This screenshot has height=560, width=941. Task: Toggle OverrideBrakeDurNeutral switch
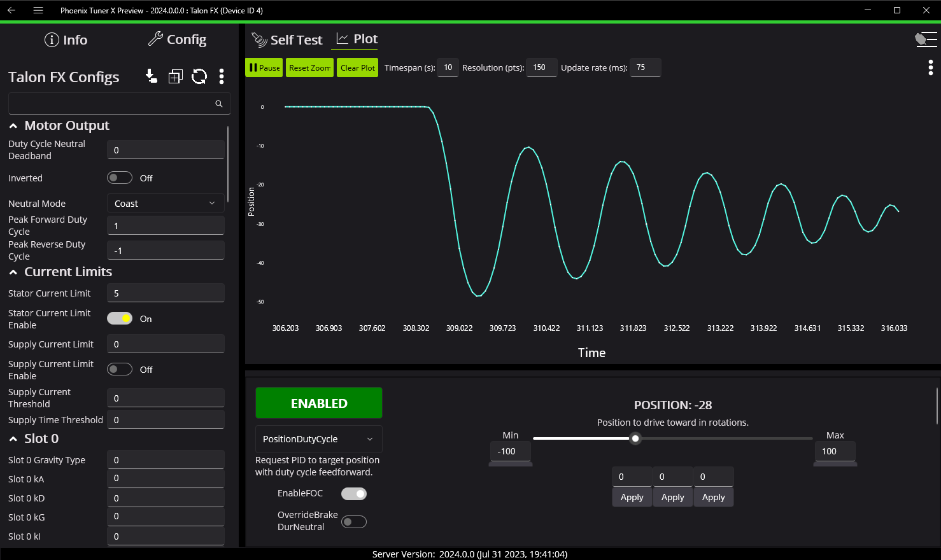click(x=354, y=522)
